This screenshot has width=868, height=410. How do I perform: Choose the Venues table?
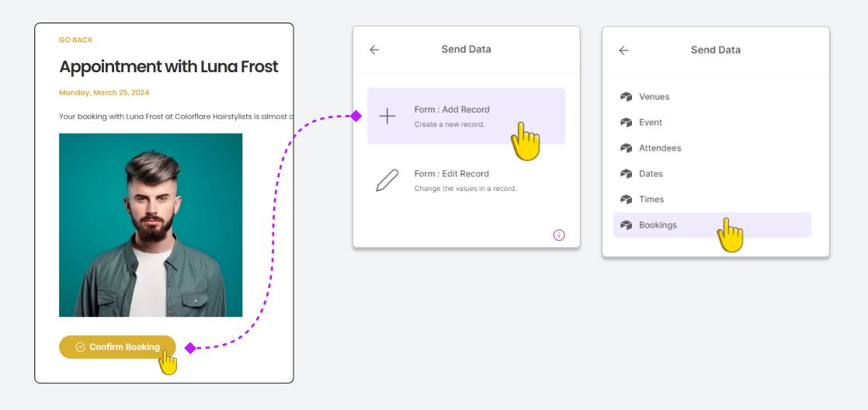click(x=712, y=97)
